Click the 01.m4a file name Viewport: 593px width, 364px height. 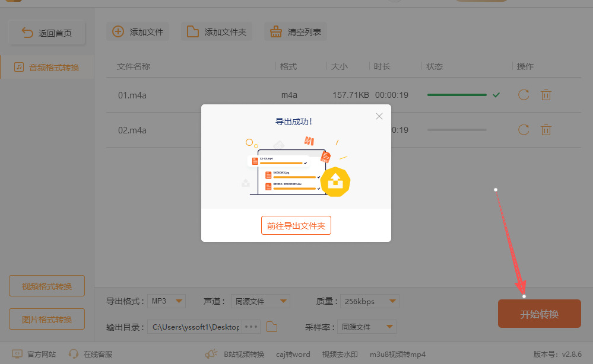(x=132, y=95)
